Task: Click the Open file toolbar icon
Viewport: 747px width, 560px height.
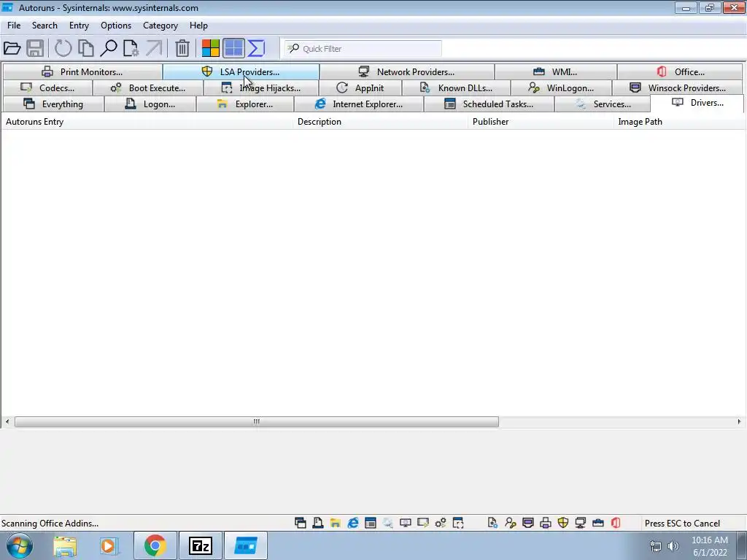Action: [12, 48]
